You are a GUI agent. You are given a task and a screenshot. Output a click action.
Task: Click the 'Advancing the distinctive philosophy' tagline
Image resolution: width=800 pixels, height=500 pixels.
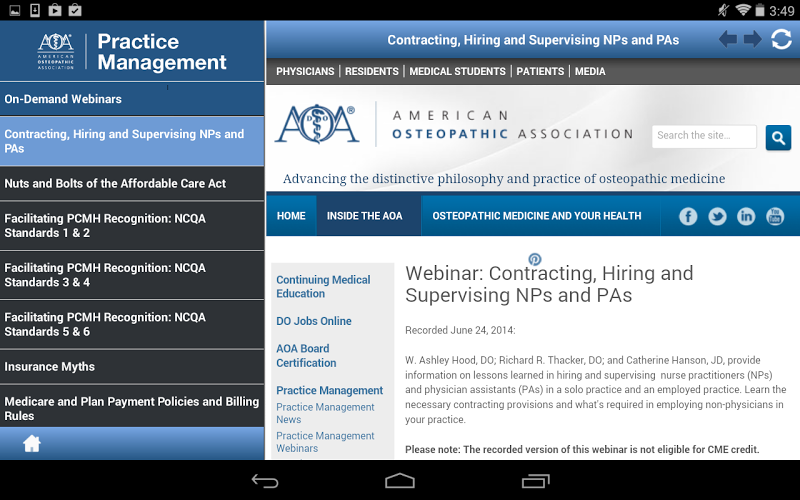click(504, 179)
